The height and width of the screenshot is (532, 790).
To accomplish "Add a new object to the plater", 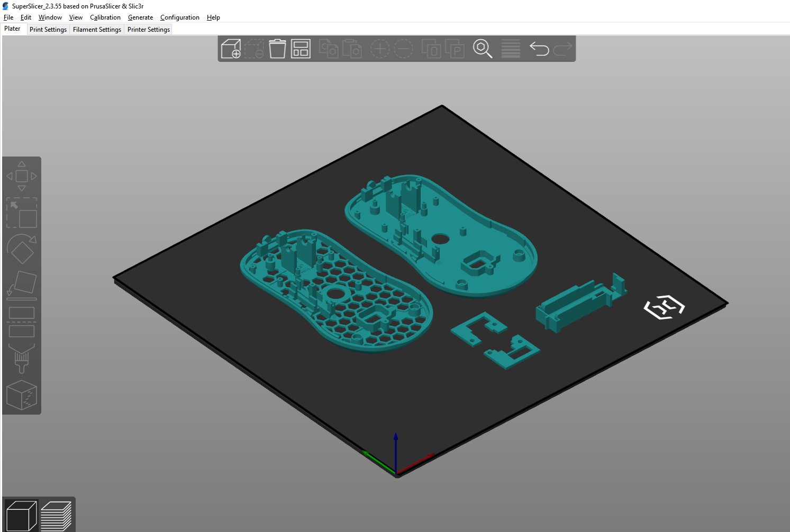I will click(231, 48).
